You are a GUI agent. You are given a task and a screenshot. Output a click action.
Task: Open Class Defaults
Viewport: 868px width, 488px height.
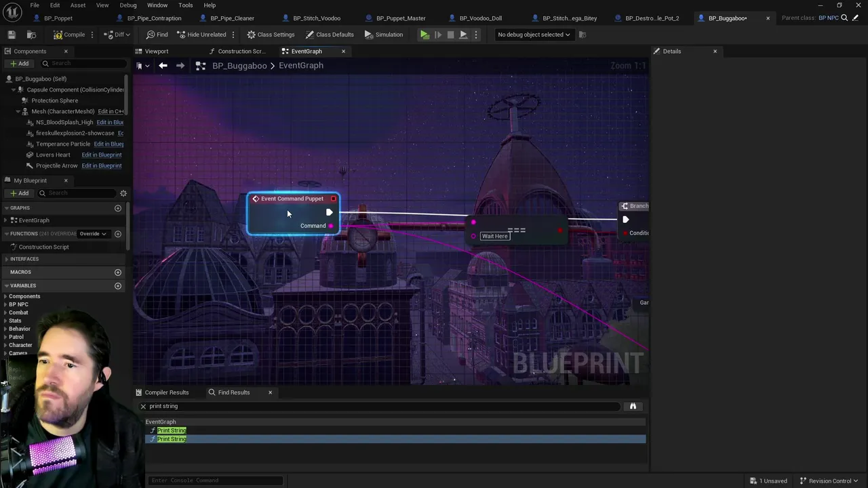pyautogui.click(x=330, y=35)
